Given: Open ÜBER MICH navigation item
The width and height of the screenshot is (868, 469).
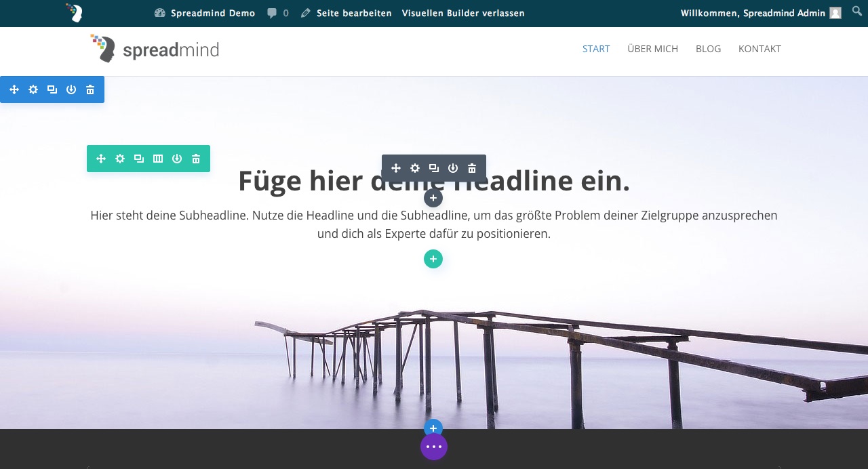Looking at the screenshot, I should [652, 49].
